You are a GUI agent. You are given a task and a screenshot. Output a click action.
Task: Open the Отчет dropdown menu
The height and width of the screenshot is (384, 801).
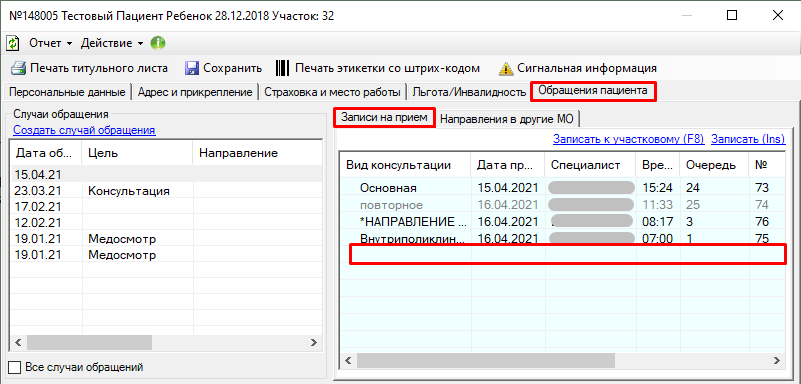pos(51,43)
